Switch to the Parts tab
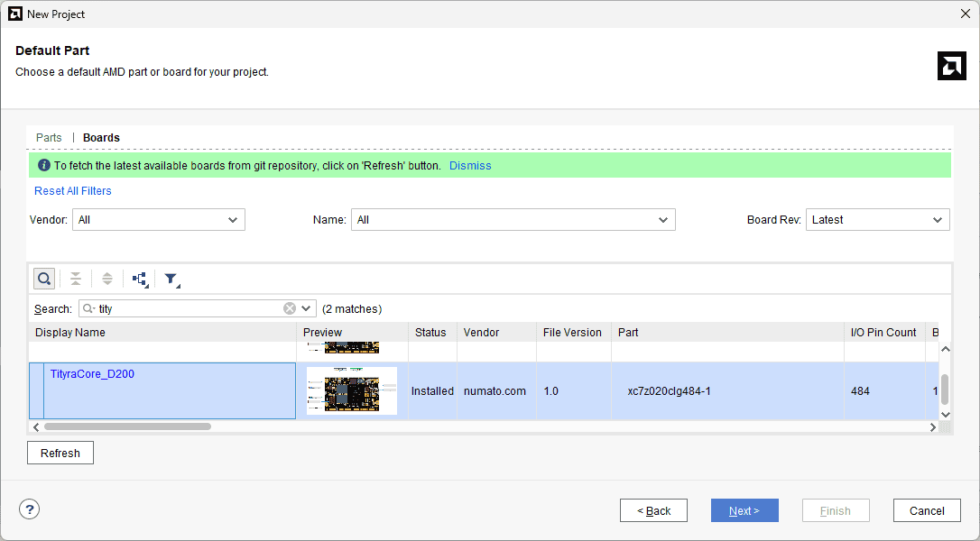The image size is (980, 541). 49,138
